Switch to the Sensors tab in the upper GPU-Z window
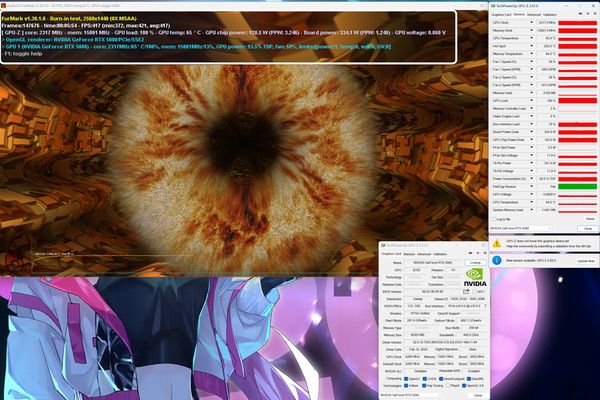This screenshot has width=600, height=400. [x=519, y=15]
